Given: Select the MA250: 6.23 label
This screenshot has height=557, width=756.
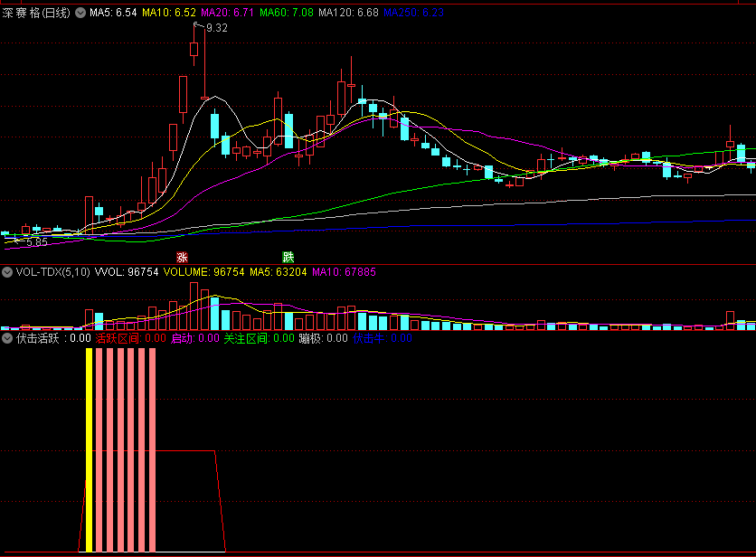Looking at the screenshot, I should (x=413, y=13).
